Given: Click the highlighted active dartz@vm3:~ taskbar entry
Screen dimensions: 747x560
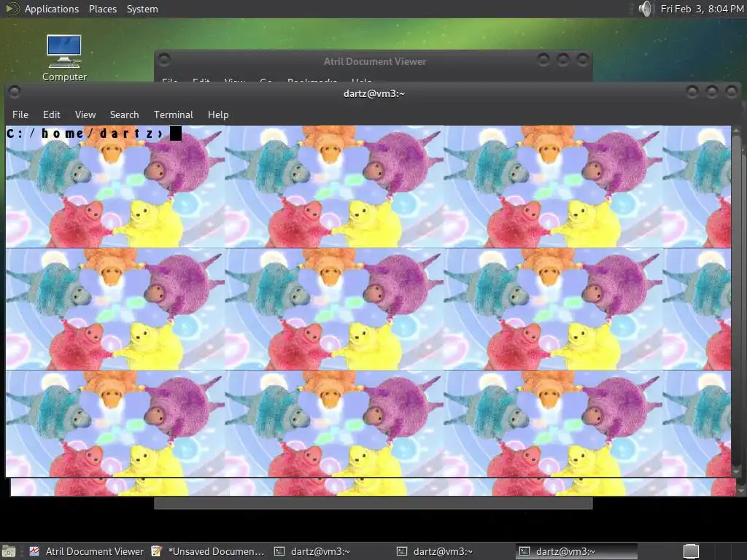Looking at the screenshot, I should click(576, 551).
